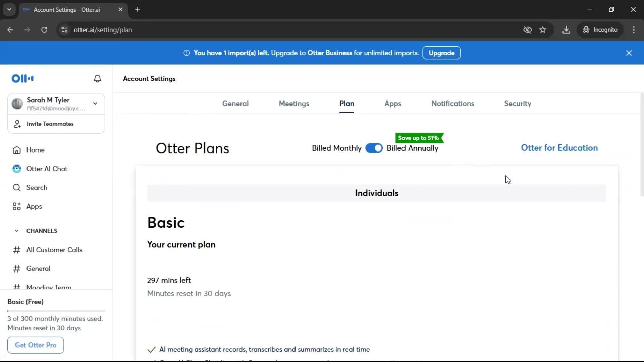Open the notifications bell
644x362 pixels.
[x=97, y=79]
